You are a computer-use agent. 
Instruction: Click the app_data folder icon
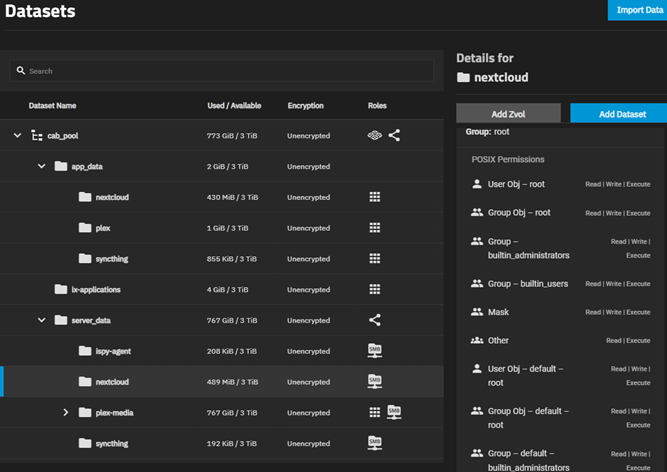[x=61, y=166]
